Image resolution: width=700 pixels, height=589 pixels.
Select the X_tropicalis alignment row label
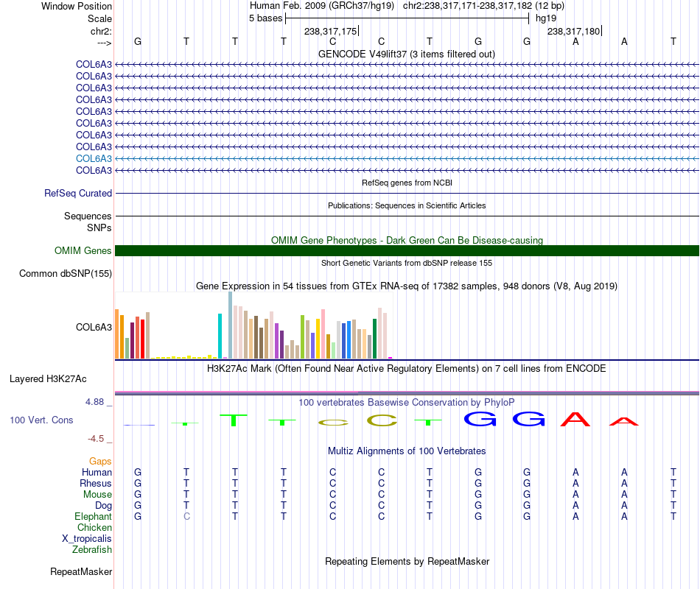87,539
